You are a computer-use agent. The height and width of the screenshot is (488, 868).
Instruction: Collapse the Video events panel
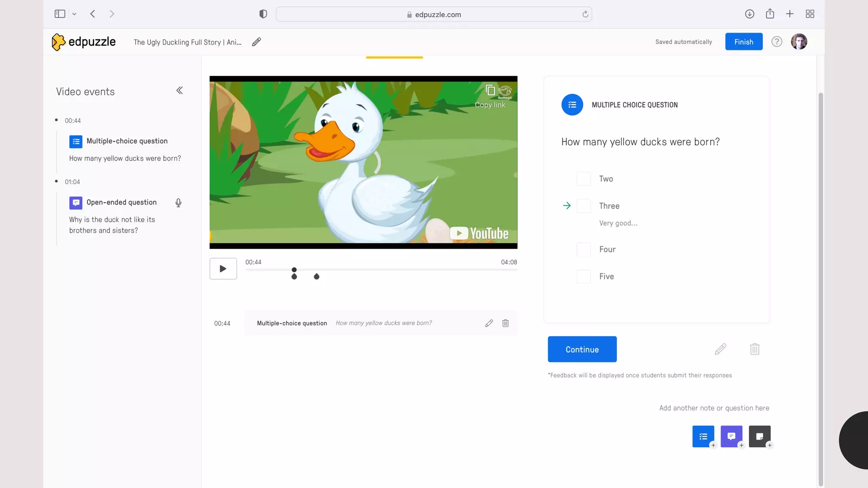click(180, 91)
